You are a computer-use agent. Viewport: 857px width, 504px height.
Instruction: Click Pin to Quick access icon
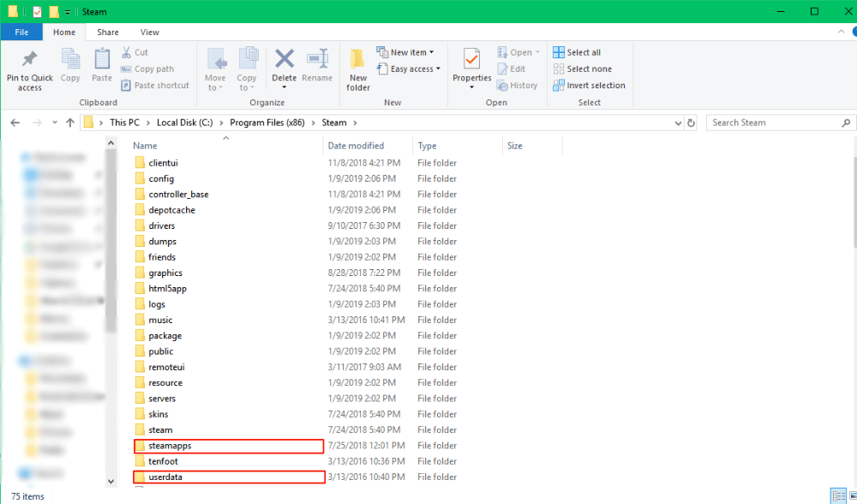(29, 59)
